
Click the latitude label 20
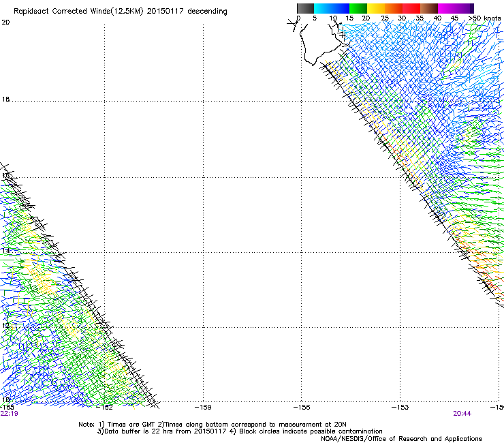tap(5, 22)
